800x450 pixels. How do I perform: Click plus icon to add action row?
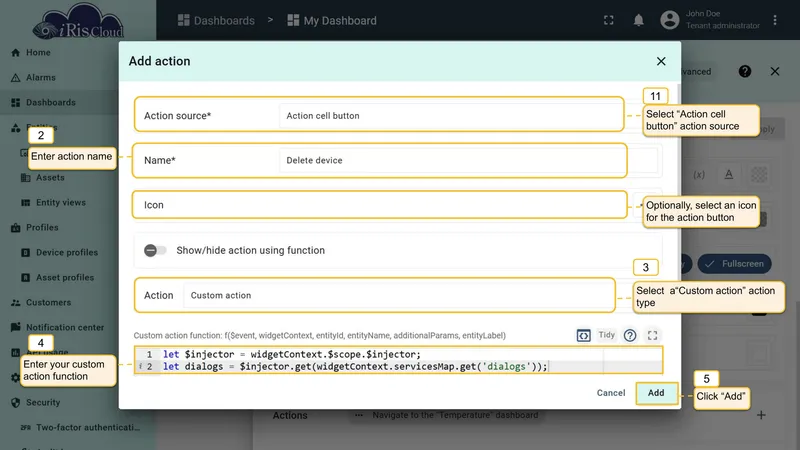coord(761,415)
